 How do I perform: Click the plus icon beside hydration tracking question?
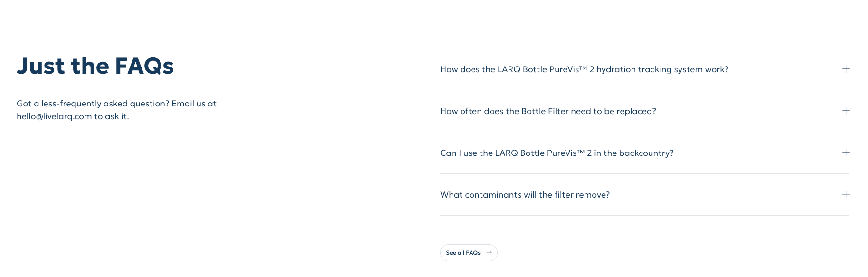tap(846, 69)
